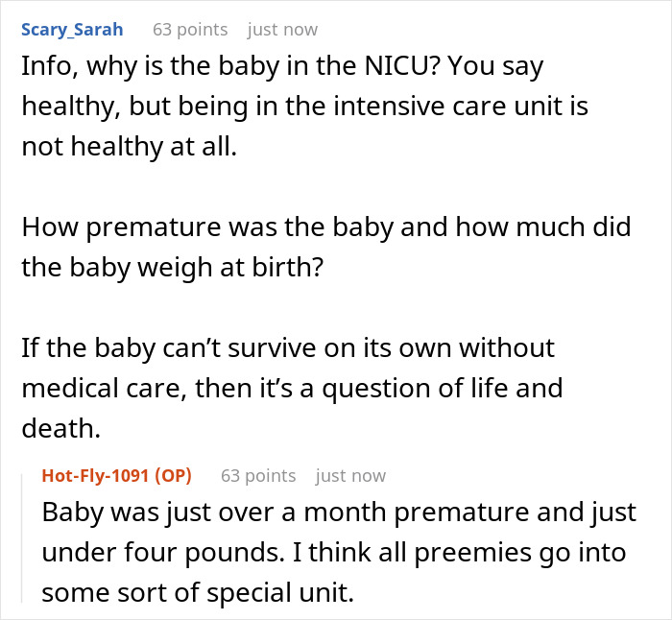672x620 pixels.
Task: Click the "just now" timestamp on the OP reply
Action: [350, 476]
